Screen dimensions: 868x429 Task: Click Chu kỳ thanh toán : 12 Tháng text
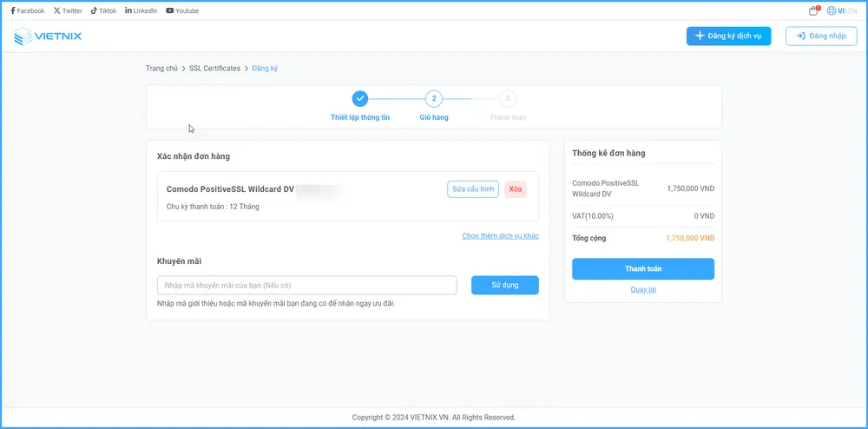pos(213,207)
